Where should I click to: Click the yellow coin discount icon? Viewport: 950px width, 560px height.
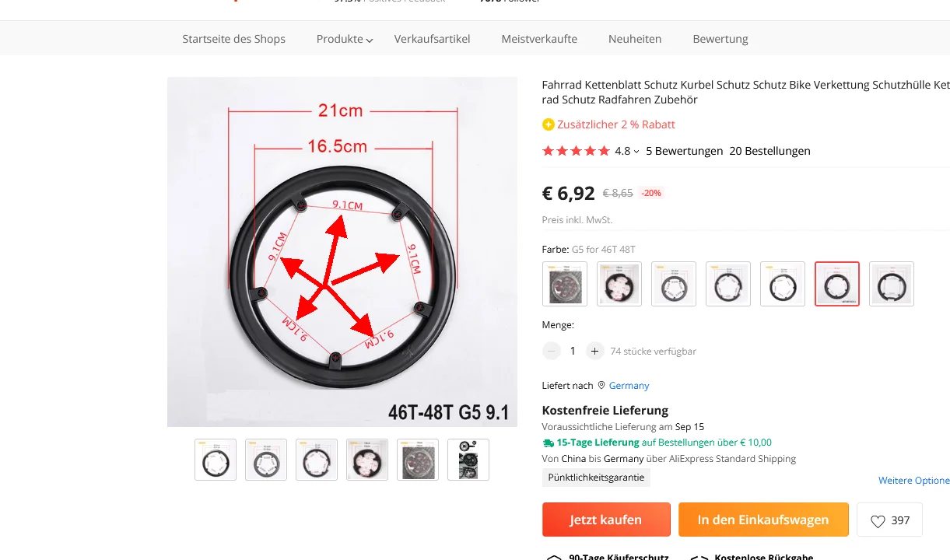548,124
